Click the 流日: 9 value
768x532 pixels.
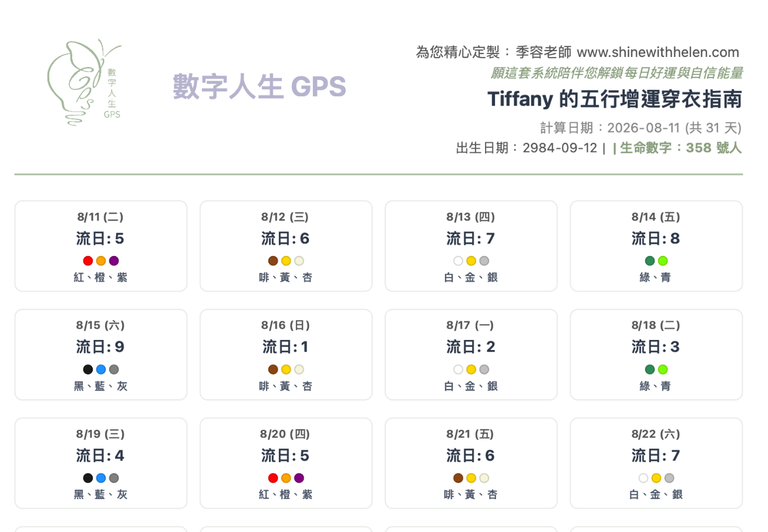coord(100,347)
